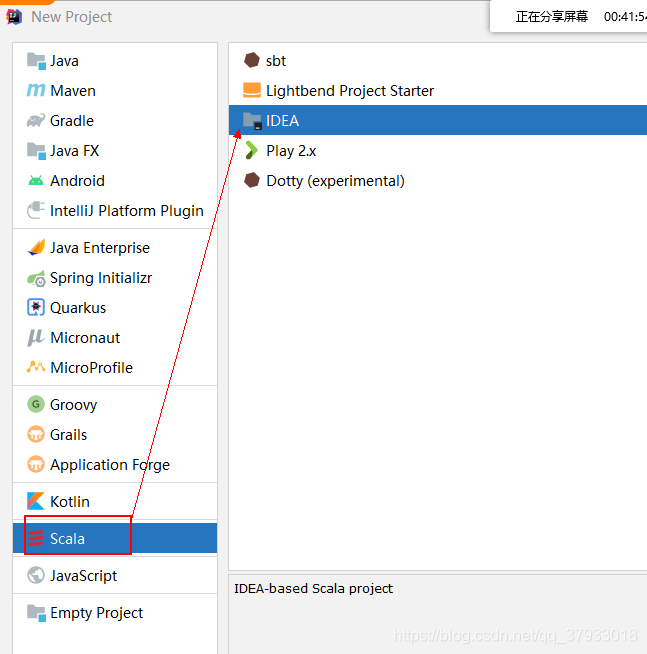This screenshot has height=654, width=647.
Task: Click the sbt hexagon icon
Action: pos(252,60)
